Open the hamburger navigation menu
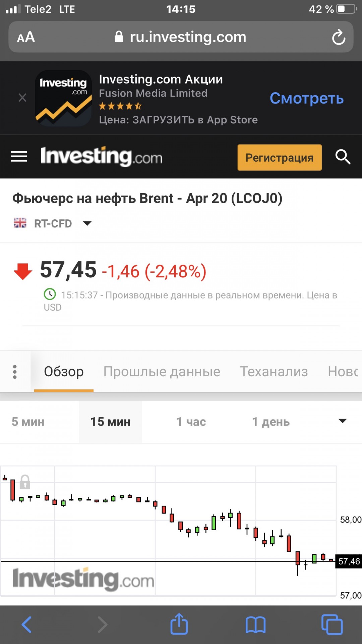The image size is (362, 644). pyautogui.click(x=19, y=157)
